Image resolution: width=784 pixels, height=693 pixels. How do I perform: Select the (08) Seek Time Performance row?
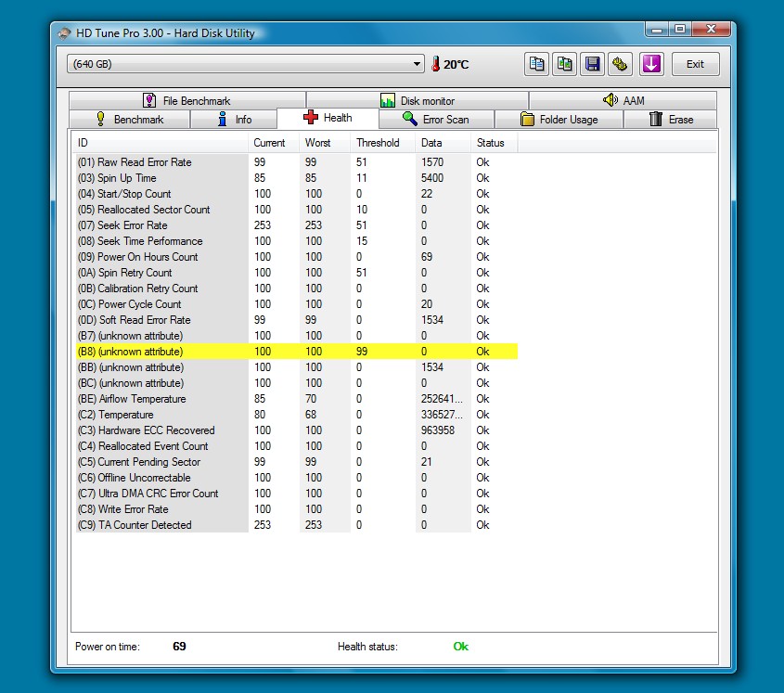click(297, 241)
